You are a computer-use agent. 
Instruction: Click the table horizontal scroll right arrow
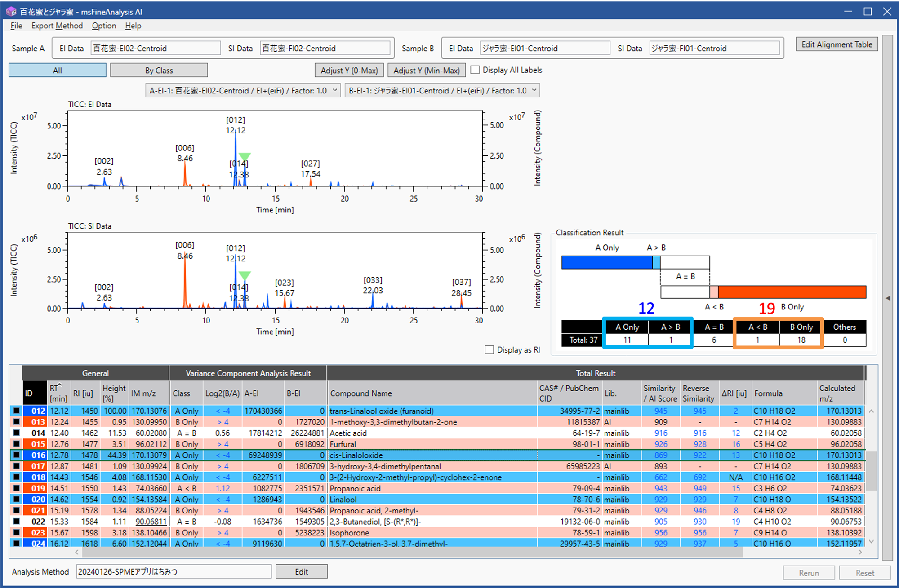(x=860, y=552)
